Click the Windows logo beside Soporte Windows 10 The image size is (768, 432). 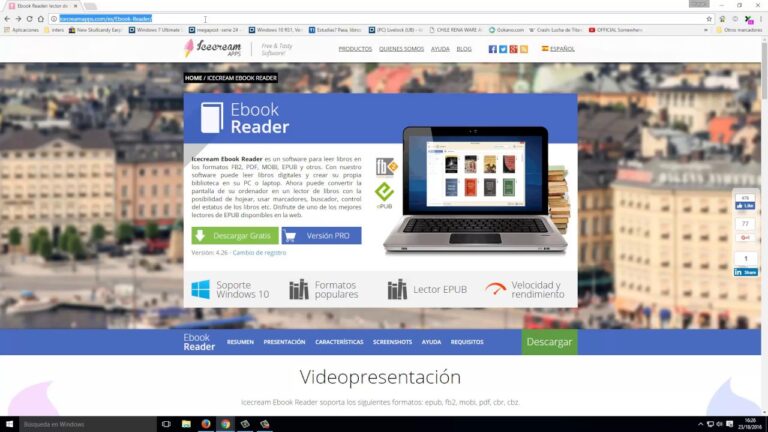pos(200,289)
